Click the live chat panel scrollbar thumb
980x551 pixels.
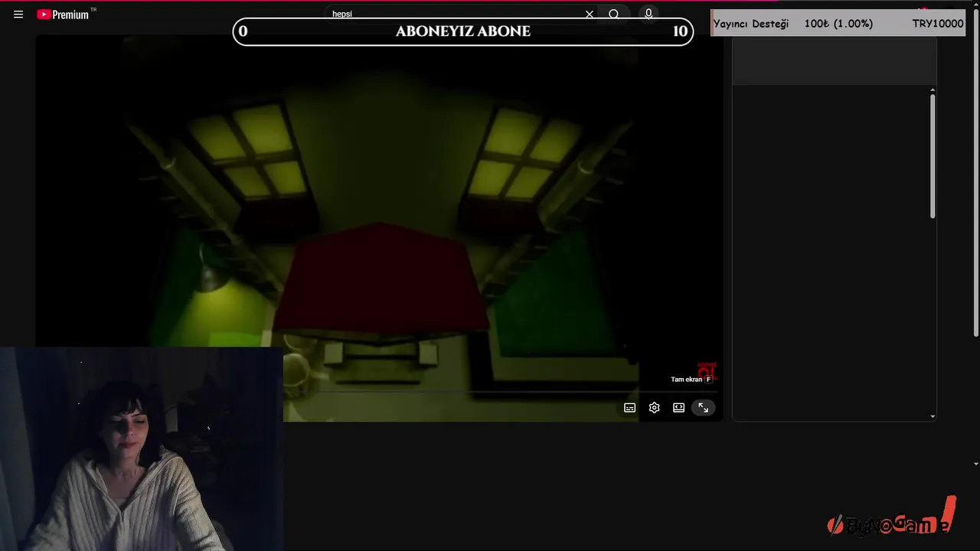click(933, 156)
